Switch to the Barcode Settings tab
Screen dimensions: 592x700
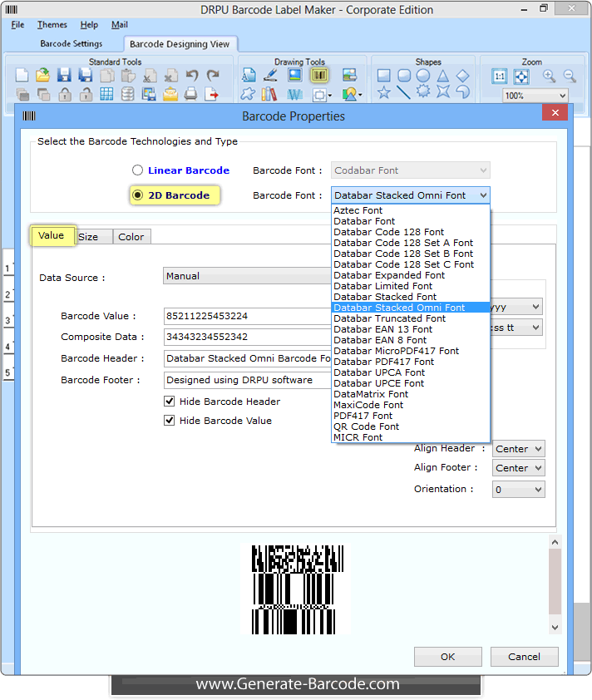[71, 44]
